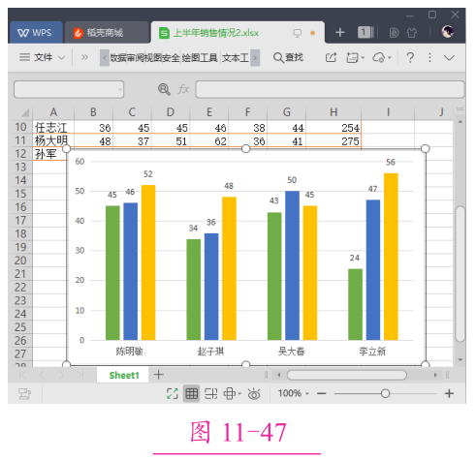Open the cloud sync dropdown

[382, 58]
